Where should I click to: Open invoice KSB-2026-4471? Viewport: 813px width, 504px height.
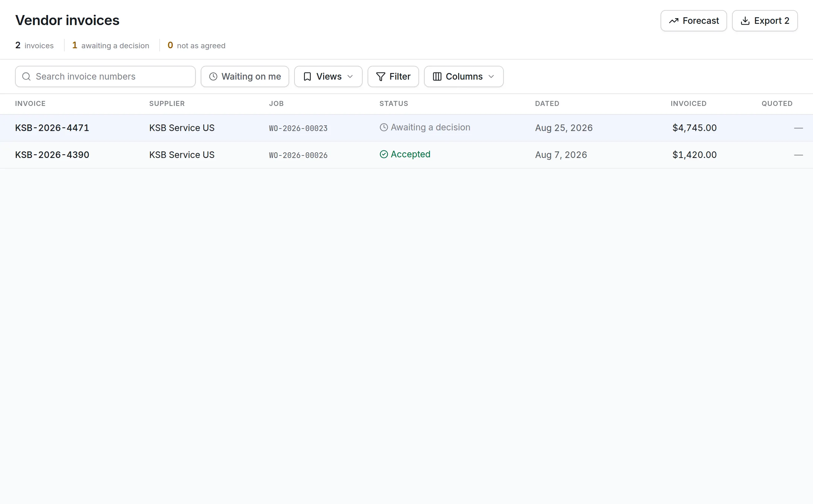(52, 128)
